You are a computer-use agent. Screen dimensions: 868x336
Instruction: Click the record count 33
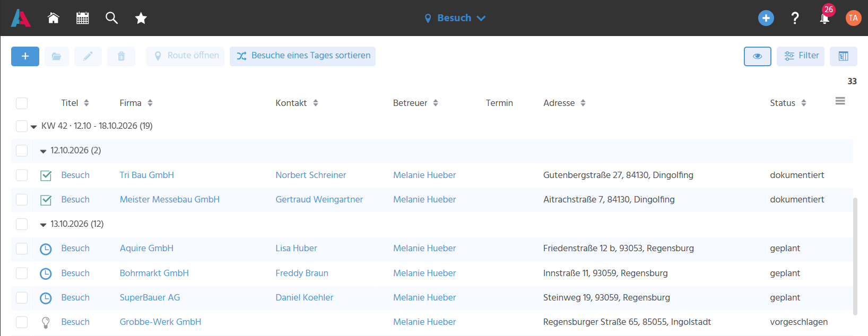tap(852, 81)
